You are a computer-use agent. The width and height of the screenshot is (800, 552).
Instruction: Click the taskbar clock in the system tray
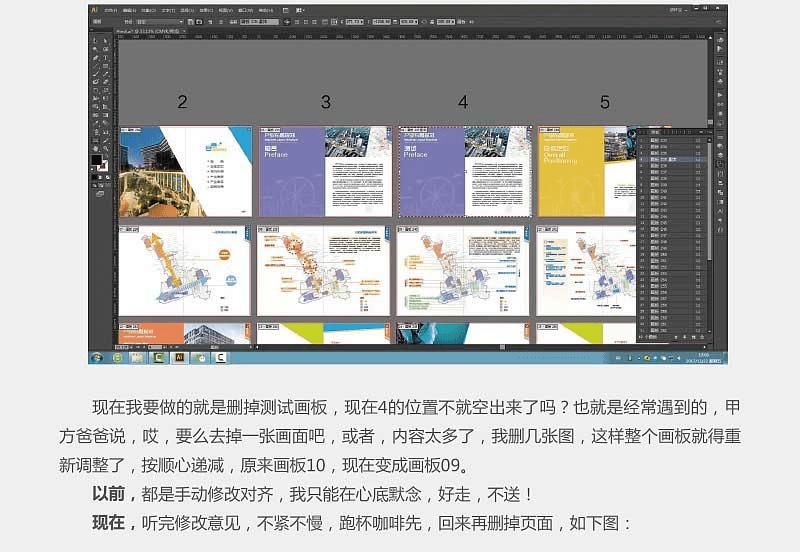704,358
